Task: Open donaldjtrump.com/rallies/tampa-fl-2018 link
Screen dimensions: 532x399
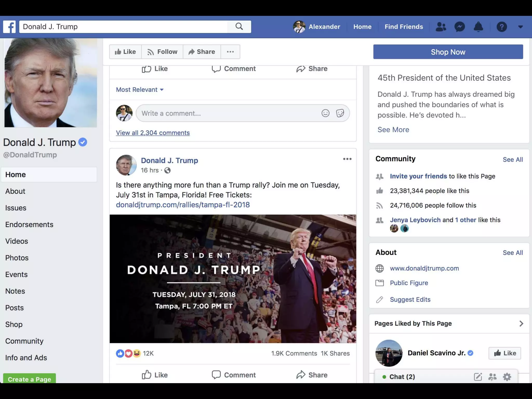Action: point(183,205)
